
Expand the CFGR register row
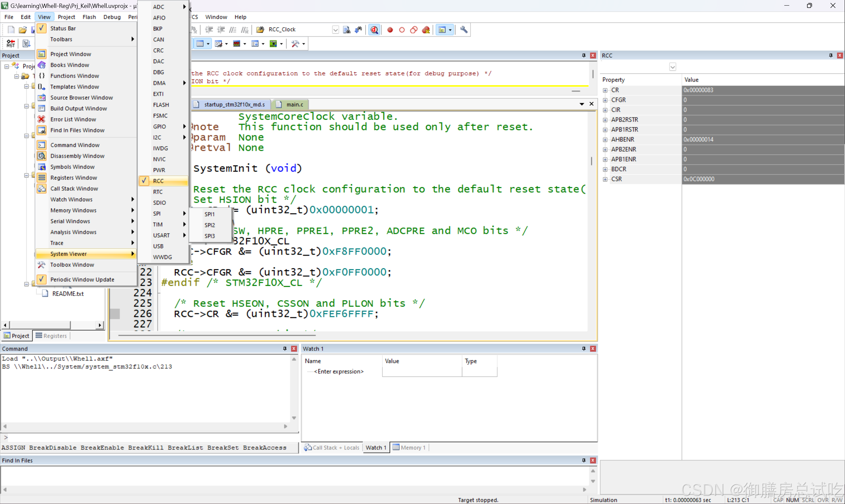click(x=605, y=100)
